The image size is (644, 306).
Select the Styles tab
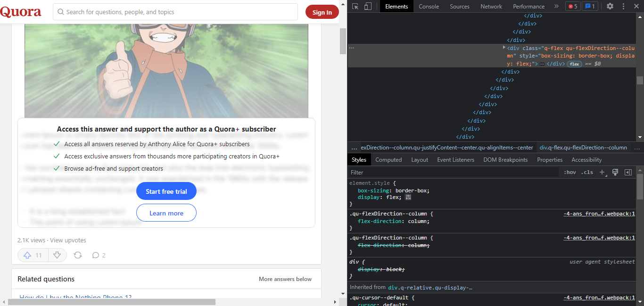359,160
